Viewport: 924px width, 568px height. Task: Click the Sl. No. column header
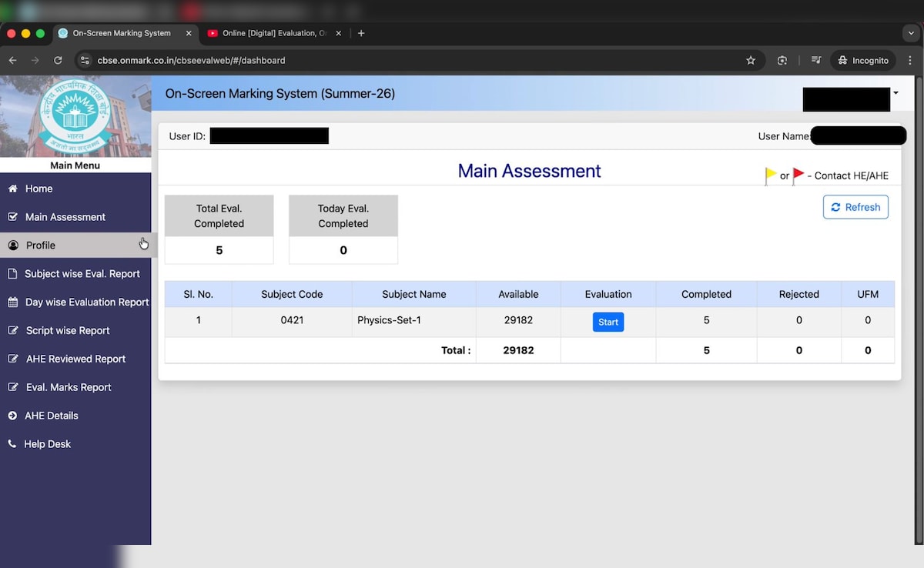pos(198,294)
